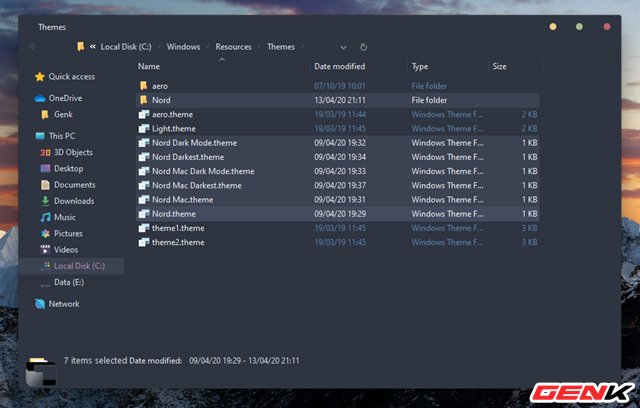Click the aero folder icon
The image size is (640, 408).
pyautogui.click(x=143, y=86)
